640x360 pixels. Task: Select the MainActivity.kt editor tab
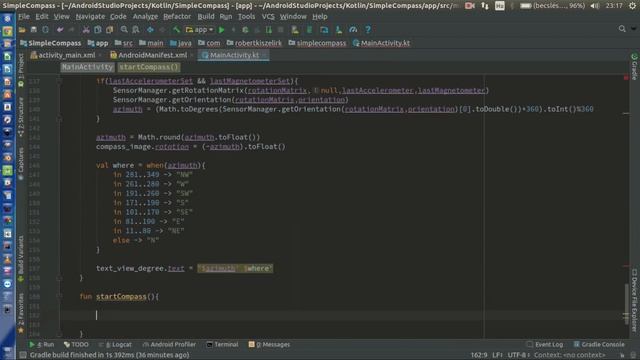pyautogui.click(x=233, y=55)
